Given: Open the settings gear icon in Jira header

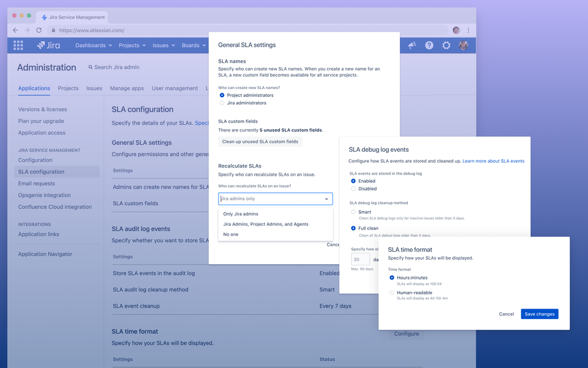Looking at the screenshot, I should (x=446, y=45).
